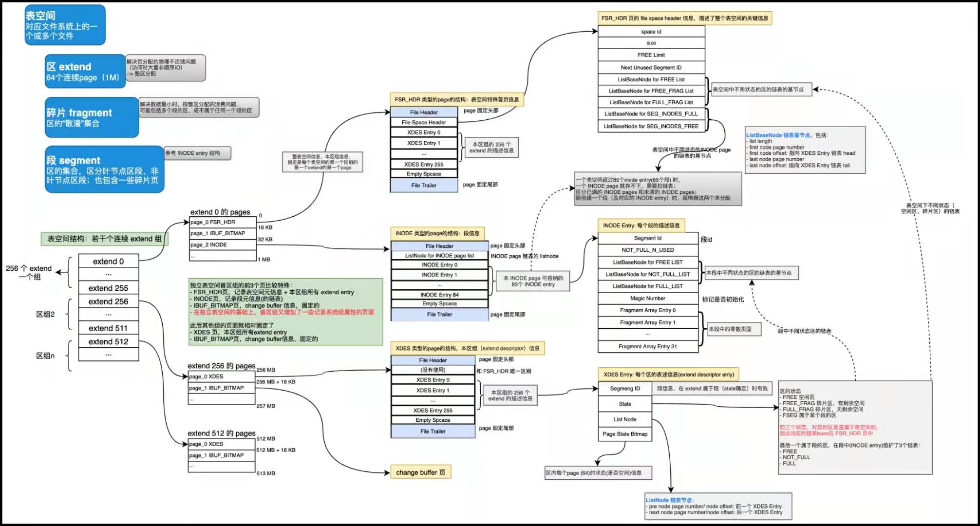Click the blue 表空间 title box
980x526 pixels.
pos(65,25)
